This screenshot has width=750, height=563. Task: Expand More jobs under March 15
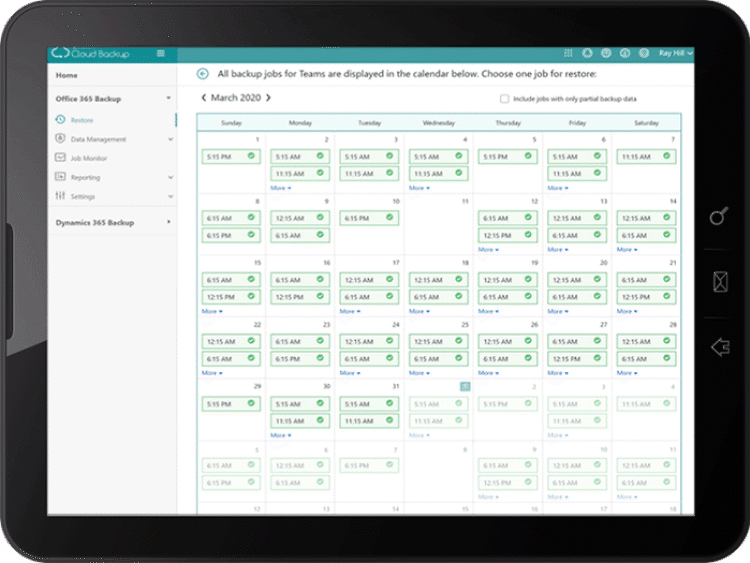coord(212,311)
